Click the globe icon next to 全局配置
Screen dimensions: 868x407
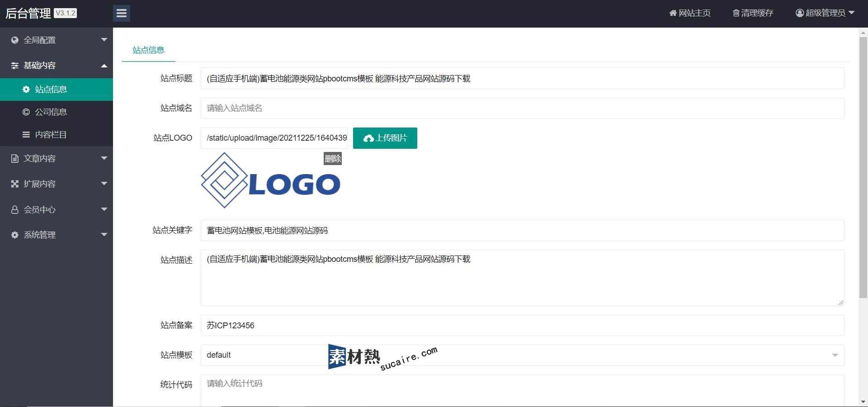click(x=15, y=40)
